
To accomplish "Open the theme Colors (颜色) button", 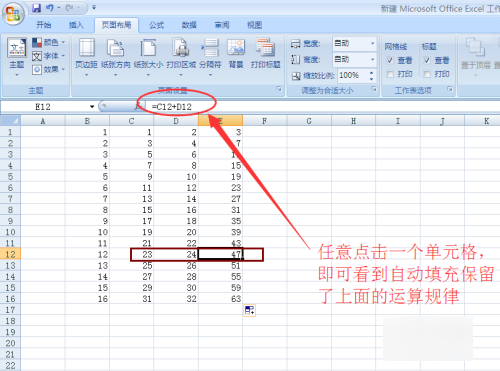I will point(49,42).
